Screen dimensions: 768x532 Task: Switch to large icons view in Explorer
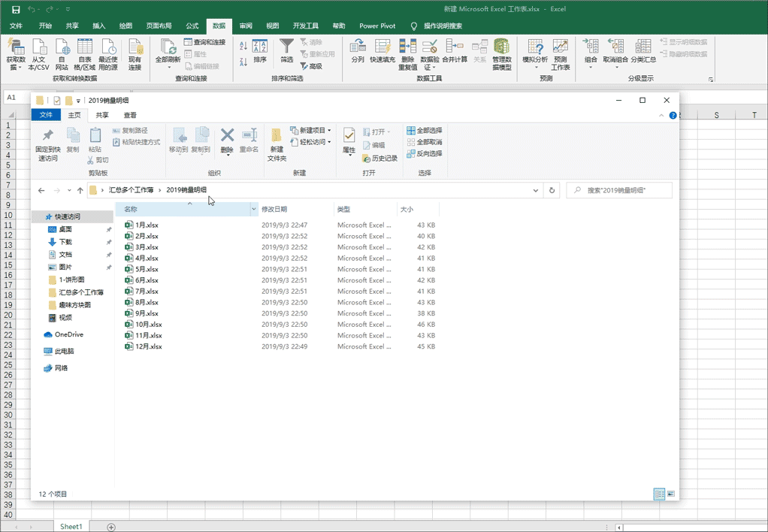pos(670,494)
